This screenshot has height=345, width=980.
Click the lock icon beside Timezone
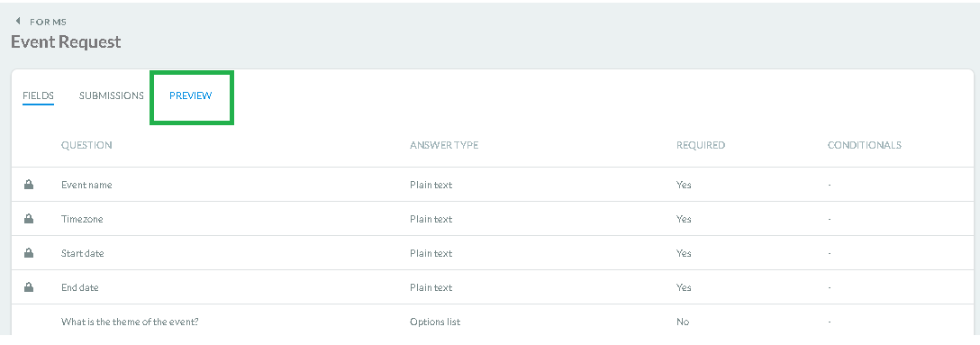pyautogui.click(x=28, y=219)
